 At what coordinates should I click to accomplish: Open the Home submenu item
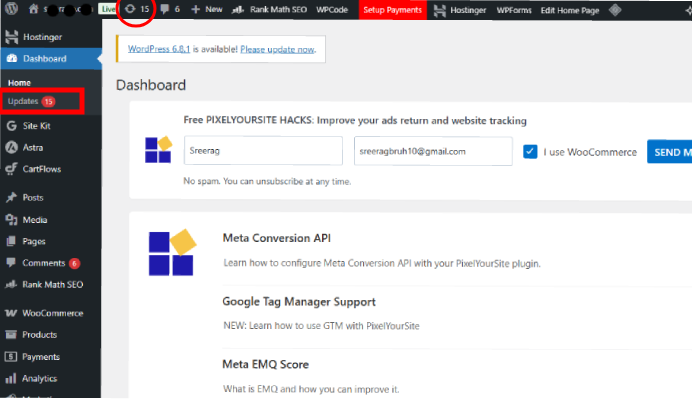click(x=19, y=83)
